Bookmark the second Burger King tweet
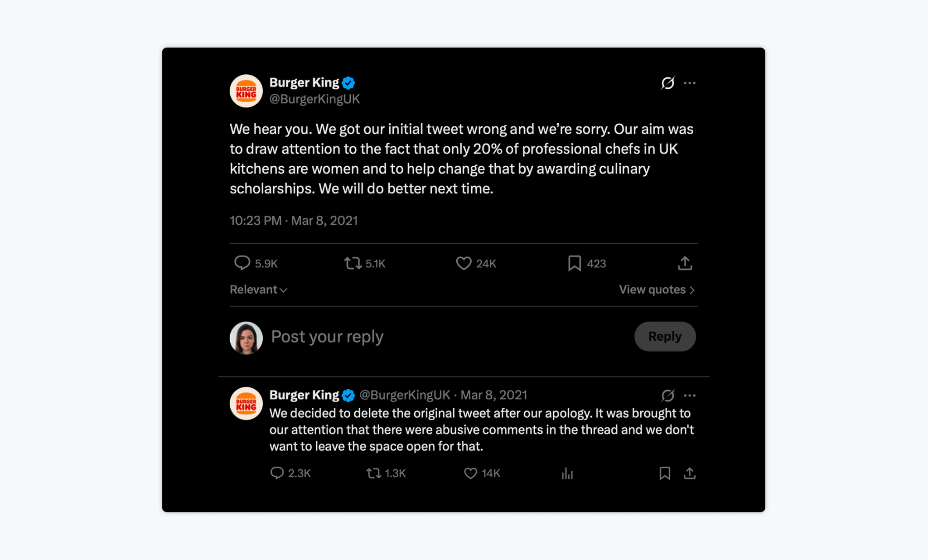The image size is (928, 560). click(665, 473)
